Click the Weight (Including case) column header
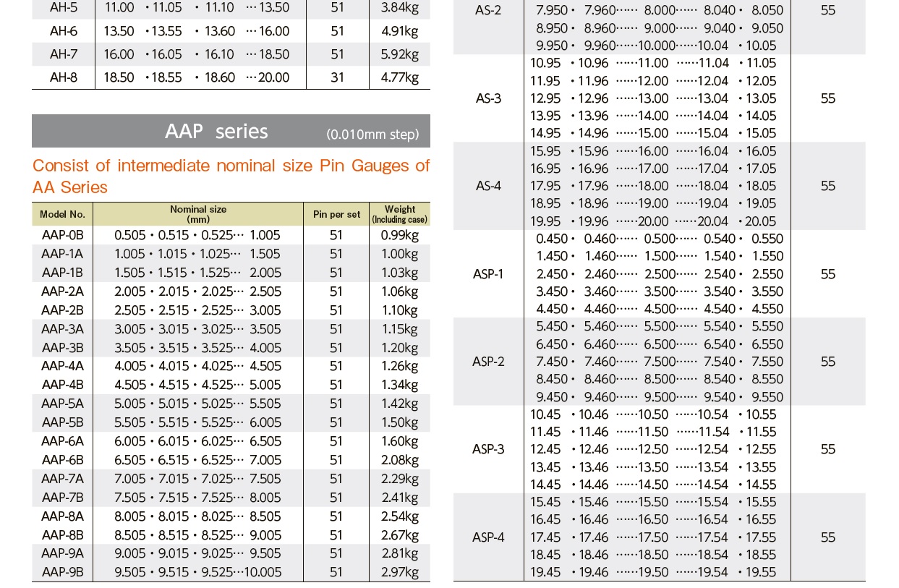Image resolution: width=899 pixels, height=588 pixels. coord(399,214)
